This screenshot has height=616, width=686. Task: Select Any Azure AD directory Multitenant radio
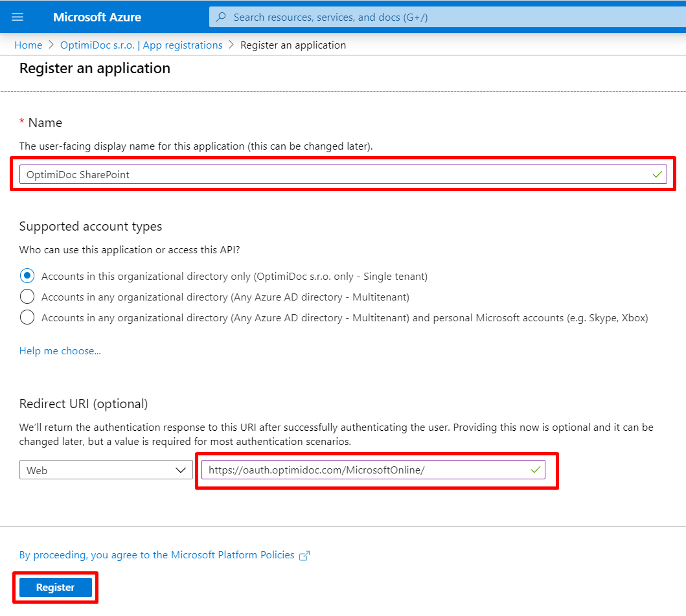[27, 297]
